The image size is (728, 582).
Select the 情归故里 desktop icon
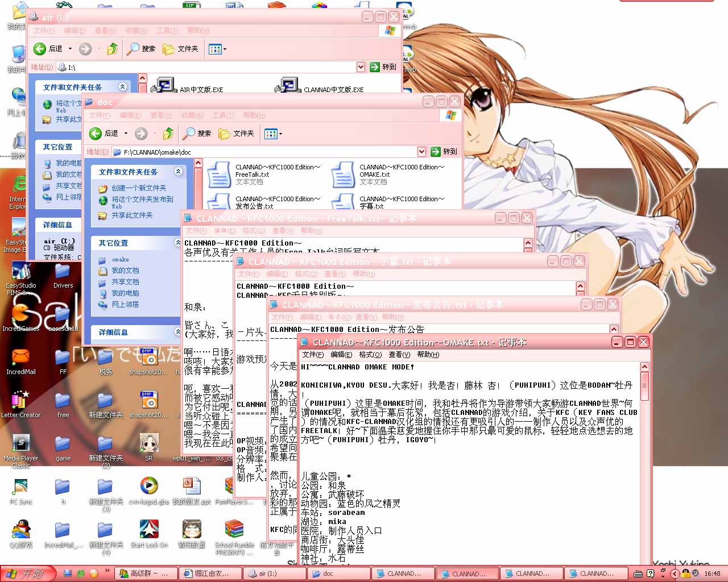192,534
